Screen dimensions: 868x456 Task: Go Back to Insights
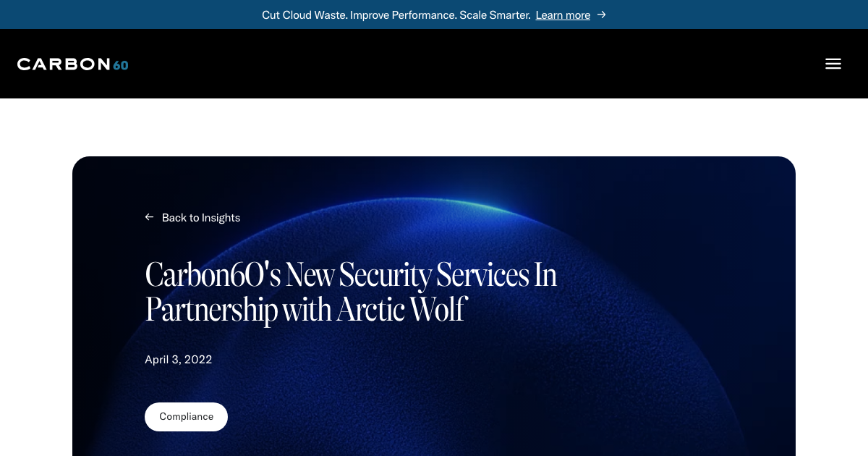(201, 218)
